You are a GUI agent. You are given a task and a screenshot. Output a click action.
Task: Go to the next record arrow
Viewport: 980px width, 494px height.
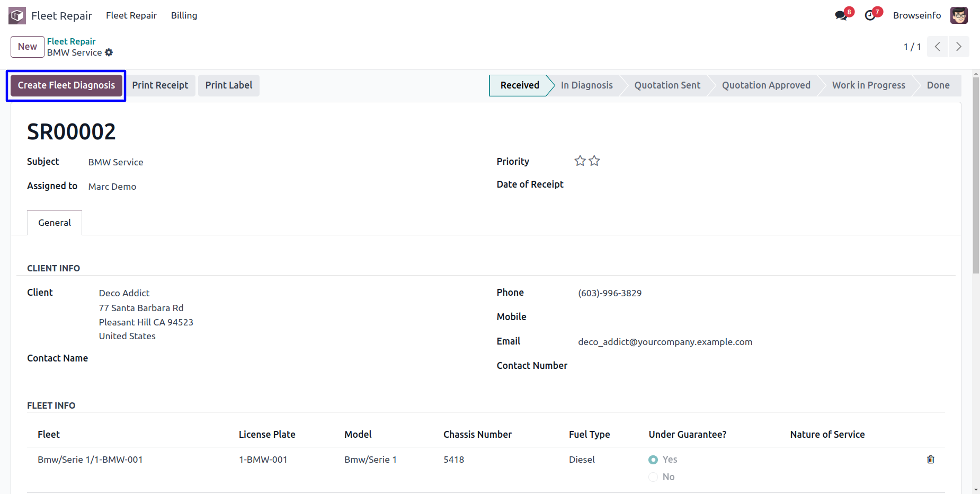(x=958, y=47)
